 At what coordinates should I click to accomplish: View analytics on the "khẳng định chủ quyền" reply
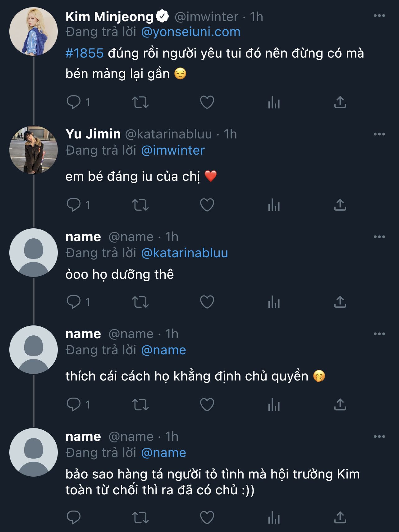point(274,404)
